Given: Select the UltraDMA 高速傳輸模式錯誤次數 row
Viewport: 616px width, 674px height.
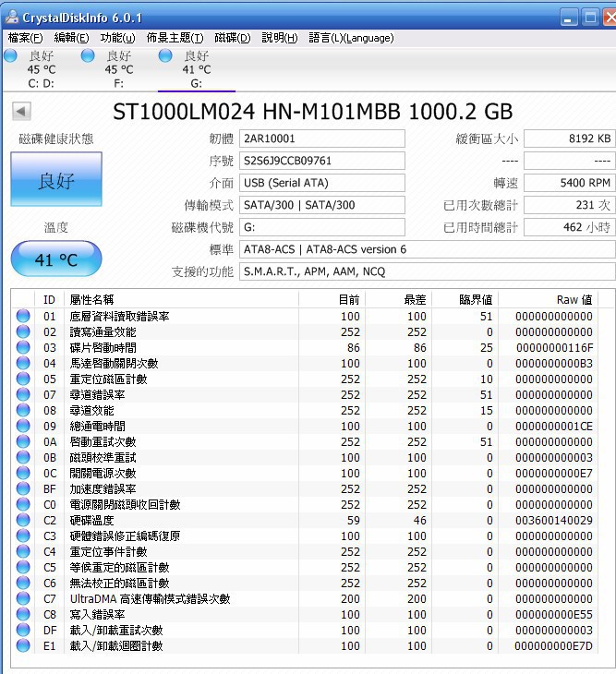Looking at the screenshot, I should pyautogui.click(x=305, y=598).
